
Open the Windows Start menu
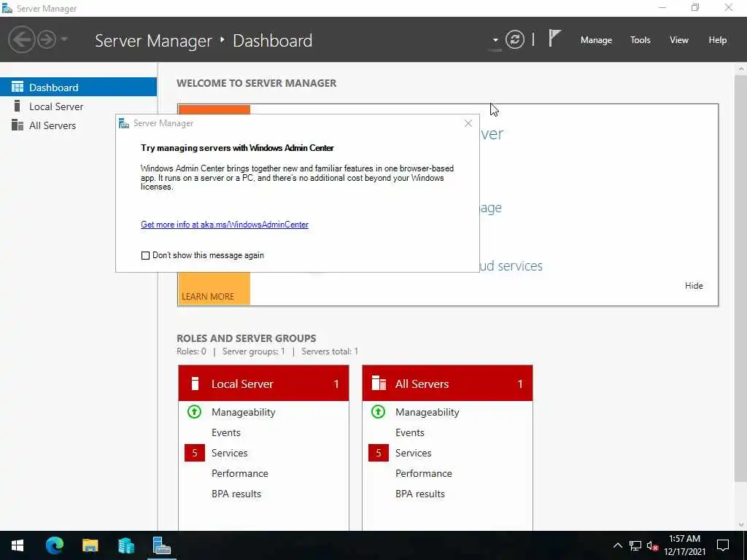(x=18, y=545)
